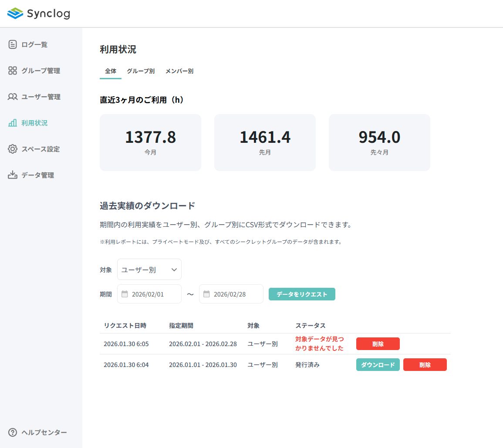The image size is (503, 448).
Task: Click the 利用状況 bar chart icon
Action: tap(12, 123)
